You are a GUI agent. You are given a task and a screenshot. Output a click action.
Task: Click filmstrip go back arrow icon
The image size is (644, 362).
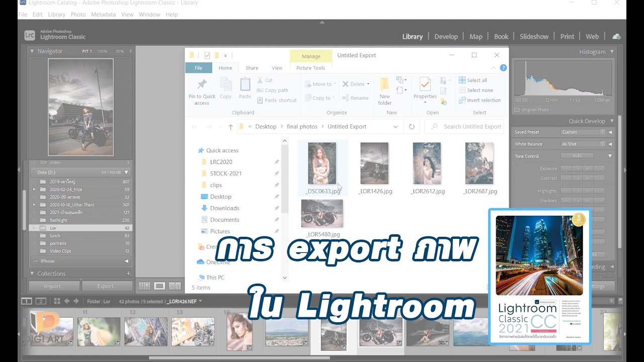[x=66, y=301]
